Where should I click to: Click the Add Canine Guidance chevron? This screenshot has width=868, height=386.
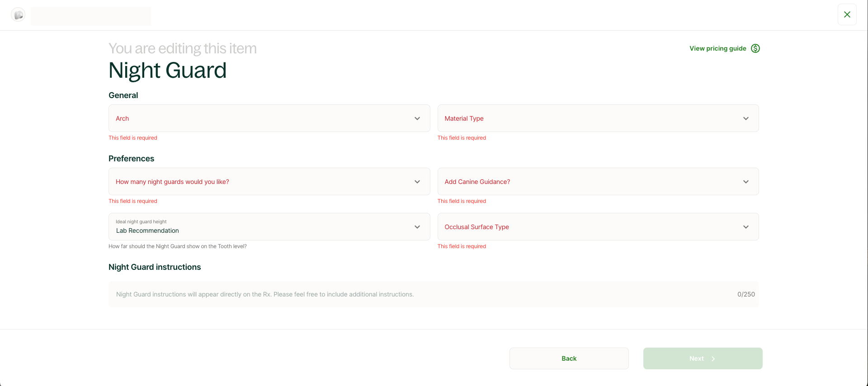click(x=745, y=182)
